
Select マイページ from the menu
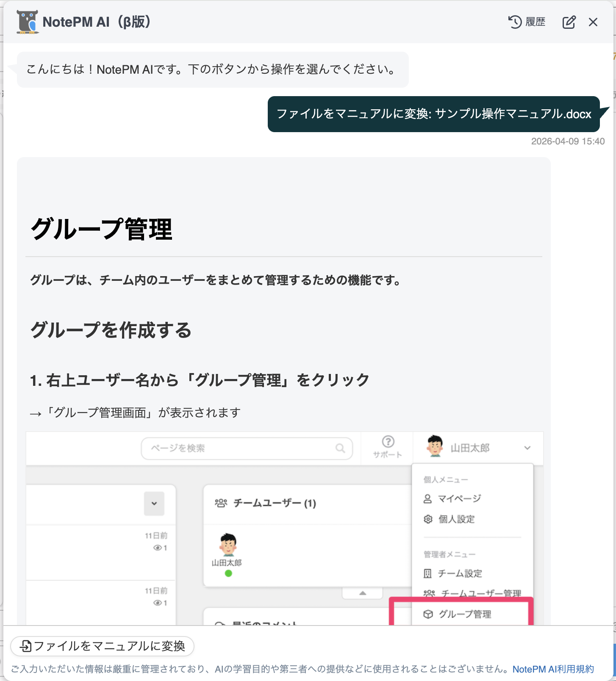click(459, 498)
